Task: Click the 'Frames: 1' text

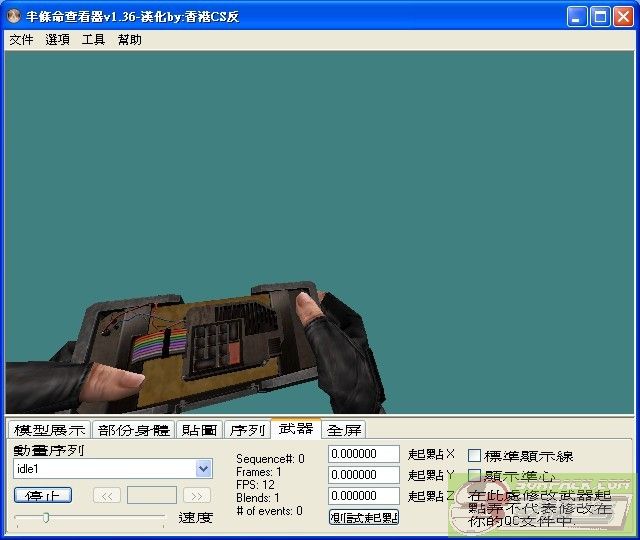Action: coord(258,472)
